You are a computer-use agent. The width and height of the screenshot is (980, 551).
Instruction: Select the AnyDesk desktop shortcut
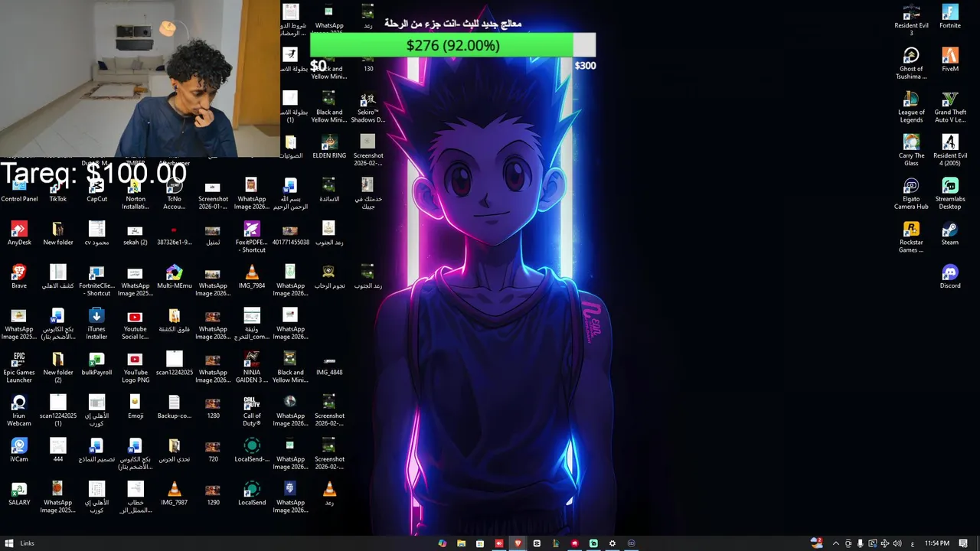(19, 234)
